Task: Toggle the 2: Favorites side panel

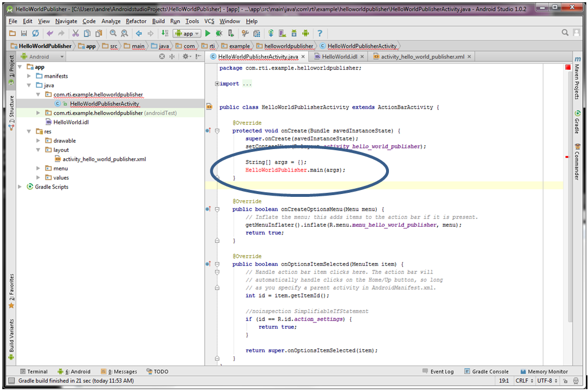Action: (12, 291)
